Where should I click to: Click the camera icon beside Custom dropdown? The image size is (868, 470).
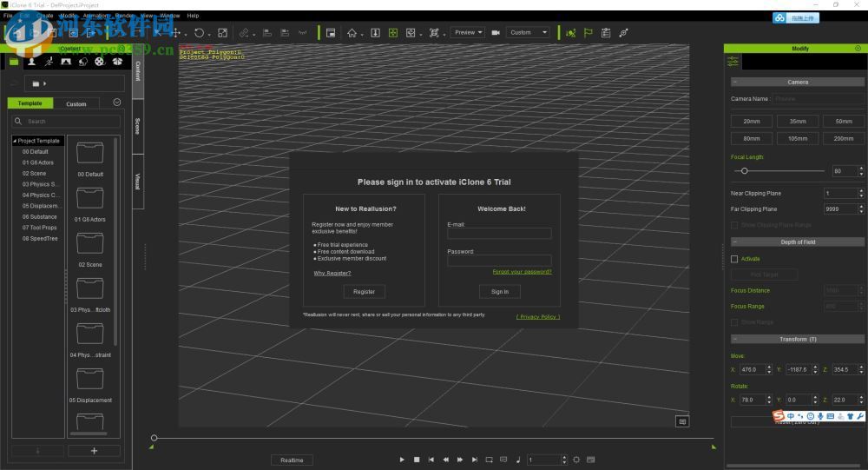496,33
